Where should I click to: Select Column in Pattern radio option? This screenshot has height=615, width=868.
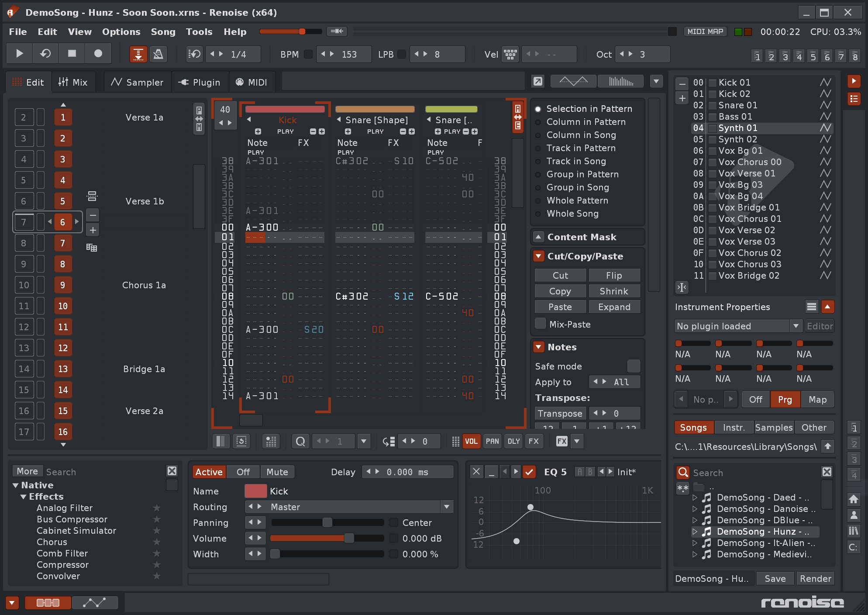point(538,122)
